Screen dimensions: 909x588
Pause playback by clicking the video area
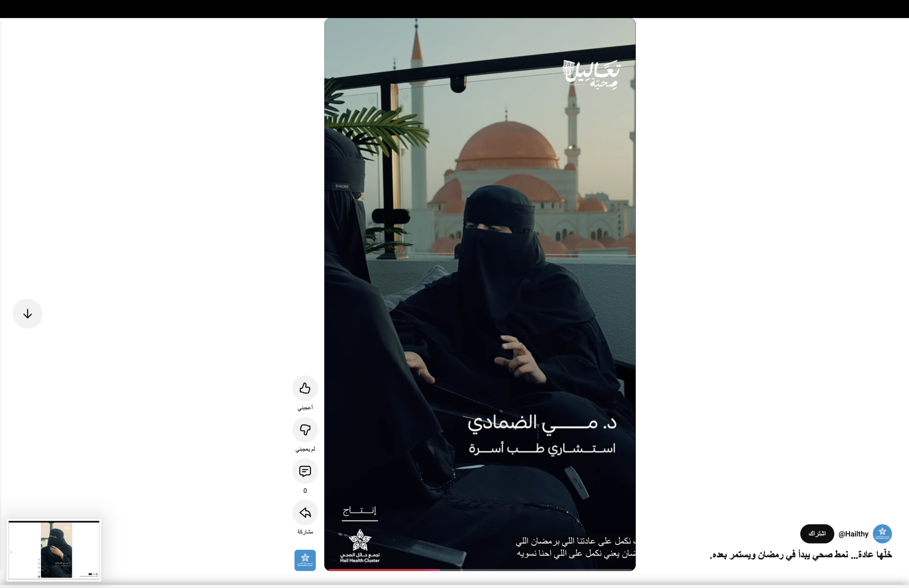[x=480, y=267]
